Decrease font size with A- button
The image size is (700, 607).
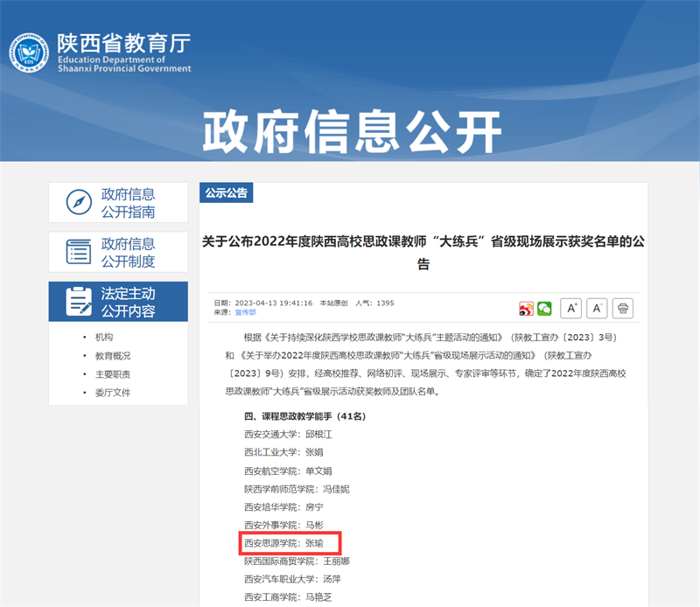coord(597,309)
